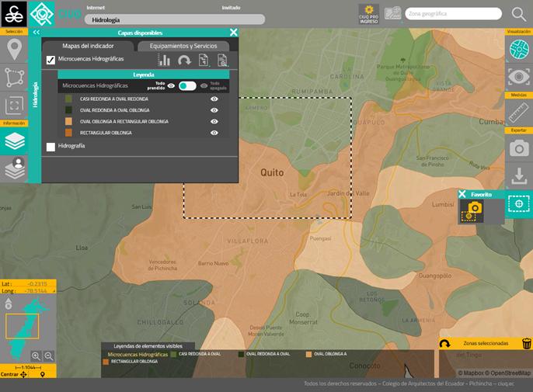Image resolution: width=533 pixels, height=392 pixels.
Task: Delete selected zones with trash icon
Action: click(x=527, y=343)
